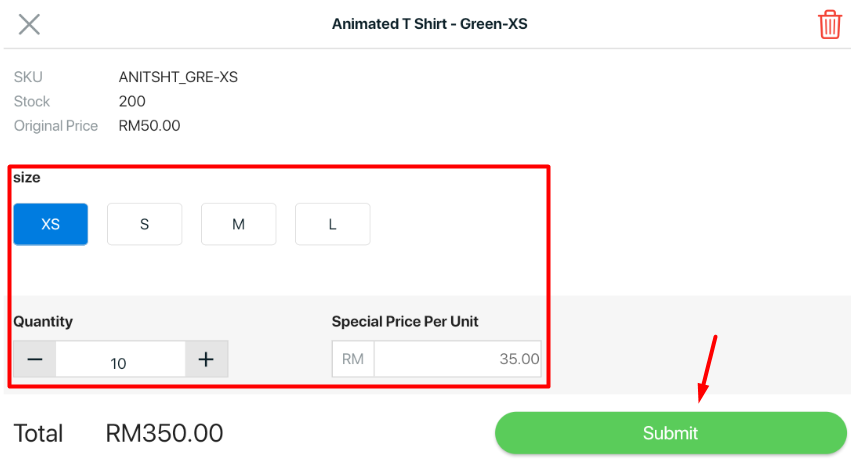The width and height of the screenshot is (851, 473).
Task: Close the product dialog with the X icon
Action: tap(29, 24)
